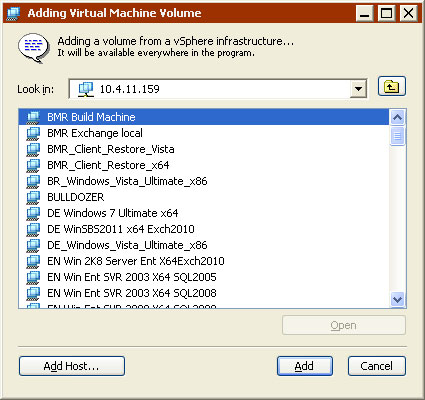The width and height of the screenshot is (425, 400).
Task: Minimize the Adding Virtual Machine Volume dialog
Action: pos(365,13)
